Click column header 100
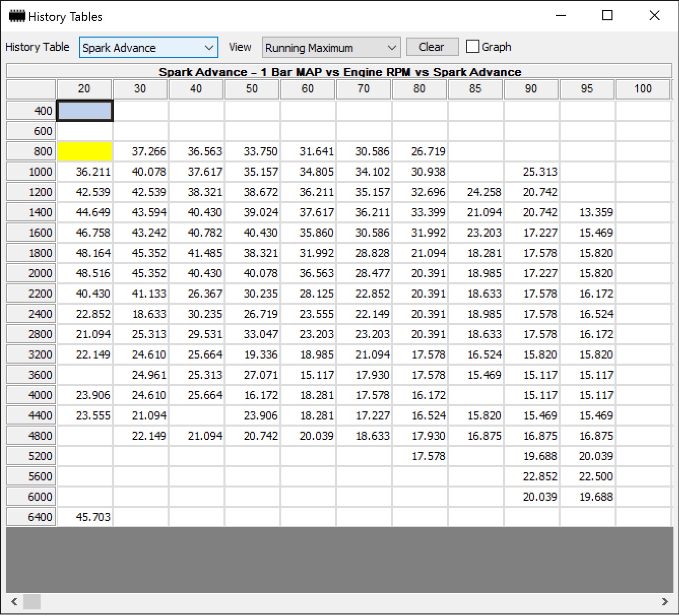Screen dimensions: 679x616 click(x=643, y=89)
